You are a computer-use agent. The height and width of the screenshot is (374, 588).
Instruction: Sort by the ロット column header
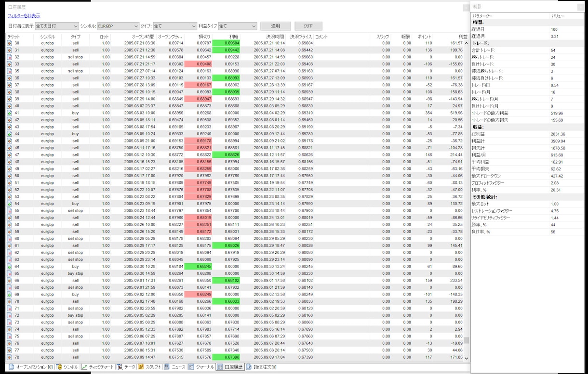click(100, 37)
